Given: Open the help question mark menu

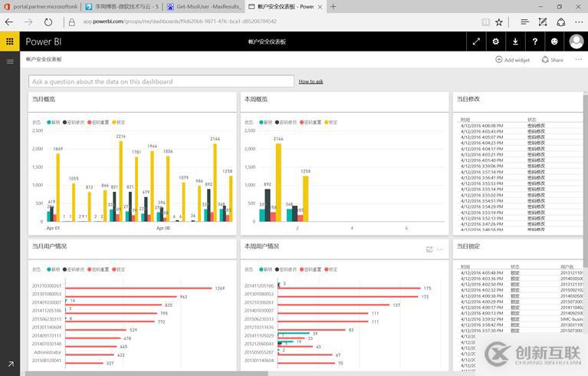Looking at the screenshot, I should (x=535, y=41).
